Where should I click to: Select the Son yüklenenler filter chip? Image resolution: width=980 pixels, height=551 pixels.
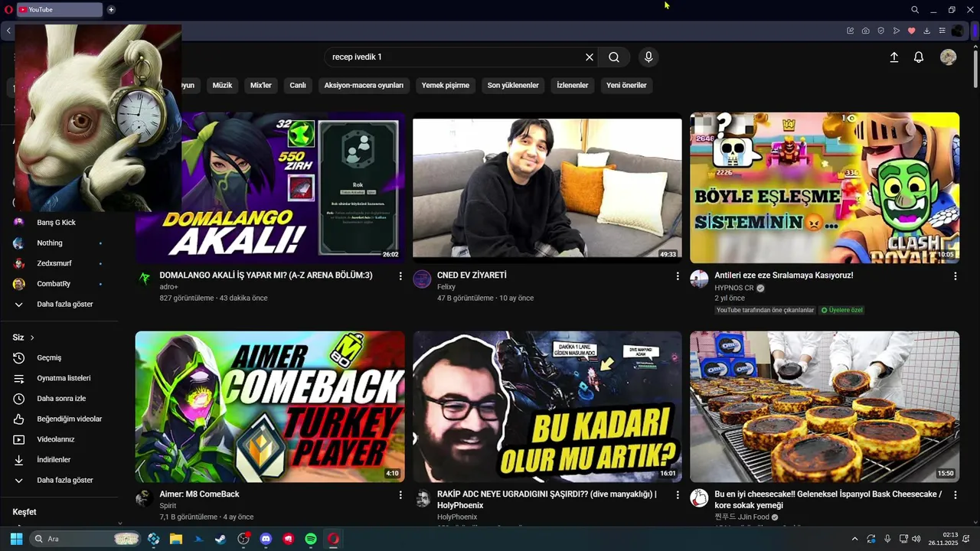pos(513,85)
